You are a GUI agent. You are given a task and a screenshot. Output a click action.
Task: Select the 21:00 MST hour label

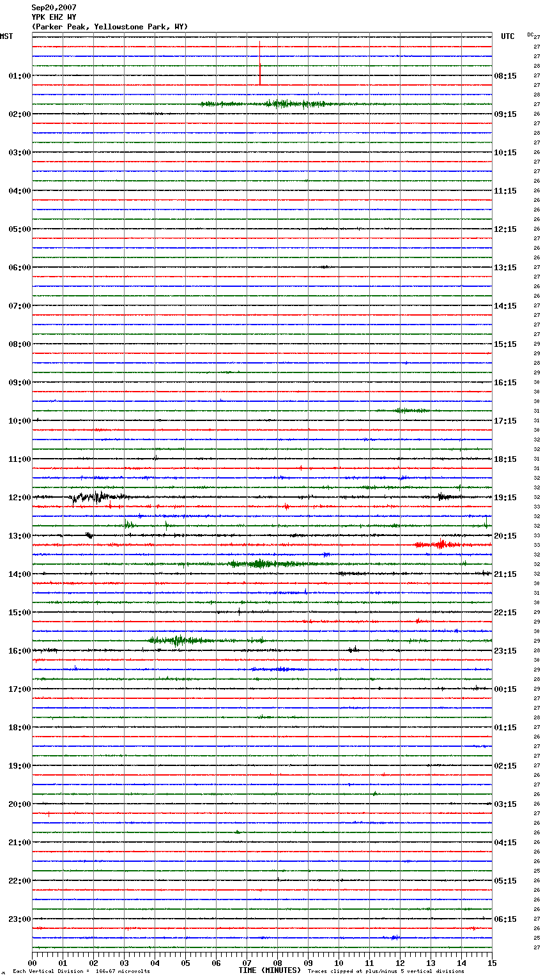pyautogui.click(x=20, y=843)
